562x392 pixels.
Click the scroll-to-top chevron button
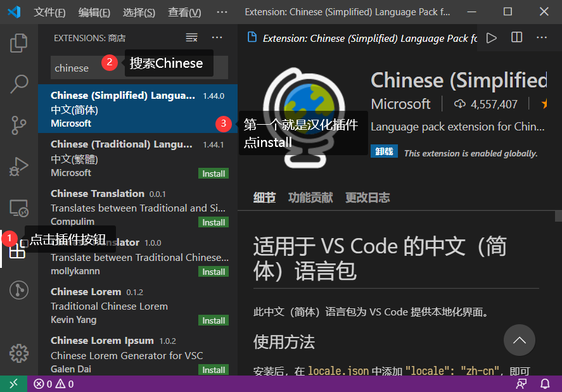tap(520, 341)
